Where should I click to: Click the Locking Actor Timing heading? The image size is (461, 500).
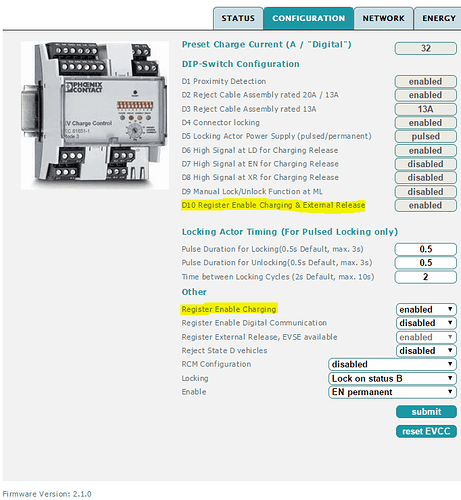tap(290, 232)
